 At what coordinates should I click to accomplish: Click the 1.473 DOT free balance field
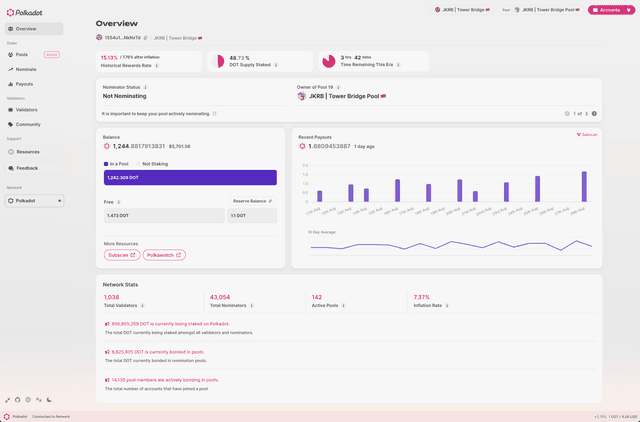click(x=164, y=215)
